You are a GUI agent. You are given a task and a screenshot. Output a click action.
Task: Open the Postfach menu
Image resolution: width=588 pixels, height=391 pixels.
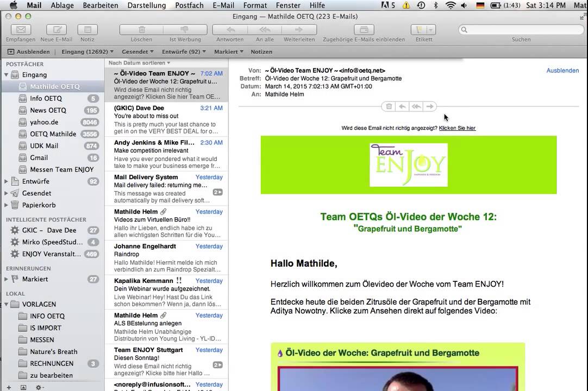click(189, 5)
